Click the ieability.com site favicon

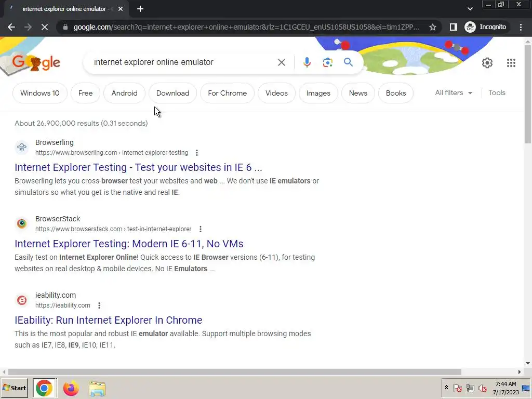click(x=22, y=300)
